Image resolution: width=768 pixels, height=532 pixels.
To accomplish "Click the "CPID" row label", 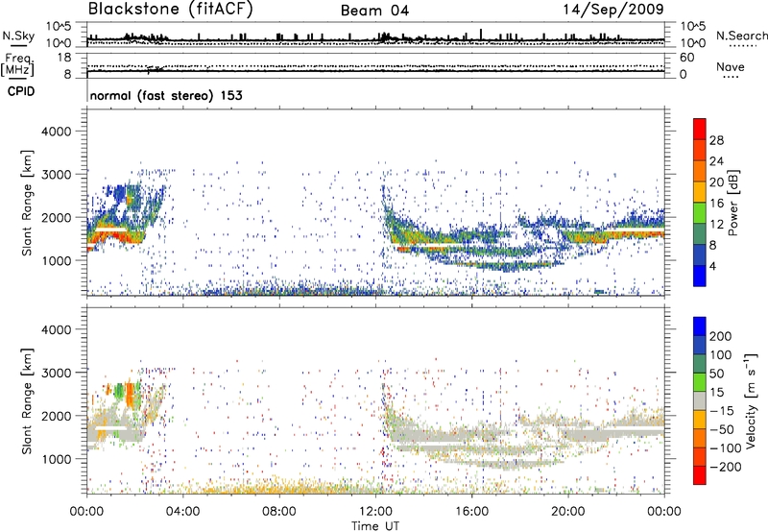I will (21, 91).
